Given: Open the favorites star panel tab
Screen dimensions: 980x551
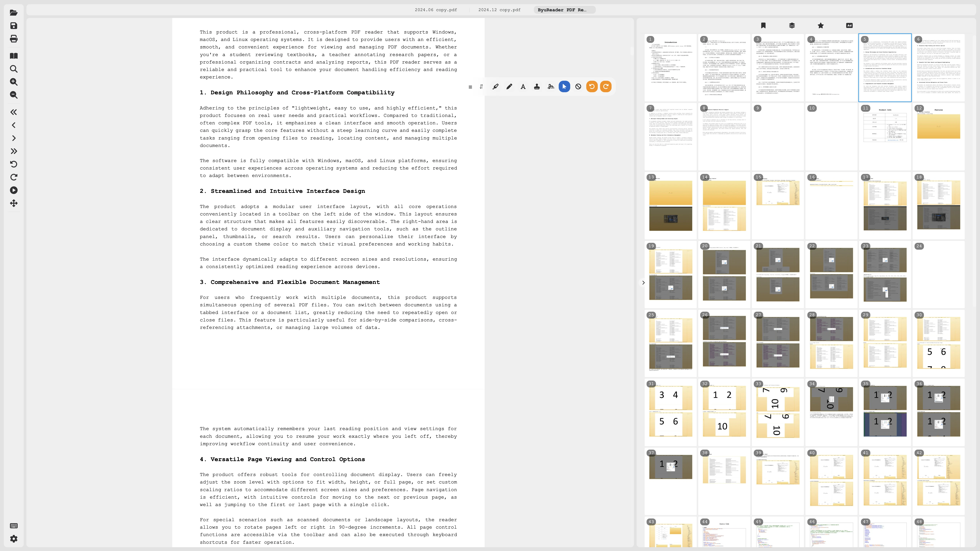Looking at the screenshot, I should tap(821, 25).
